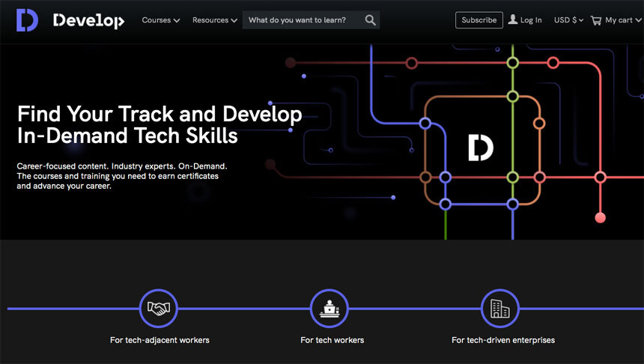
Task: Expand the Courses dropdown menu
Action: click(x=160, y=20)
